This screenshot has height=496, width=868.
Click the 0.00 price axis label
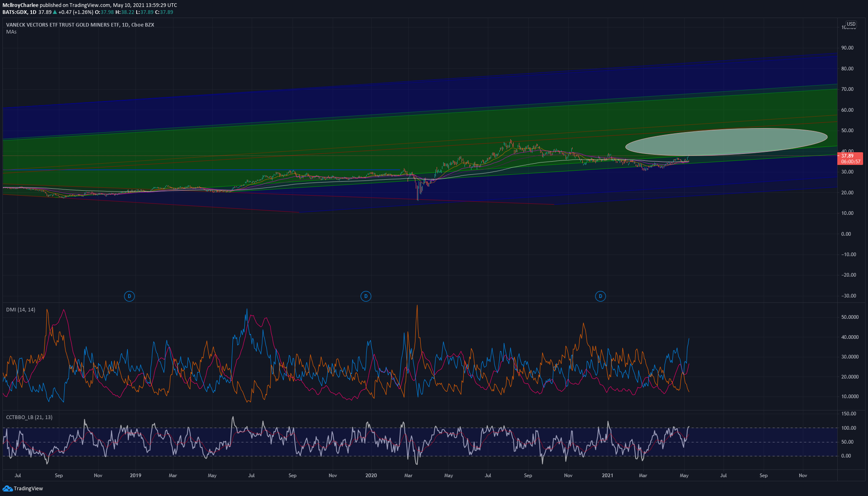click(x=846, y=234)
